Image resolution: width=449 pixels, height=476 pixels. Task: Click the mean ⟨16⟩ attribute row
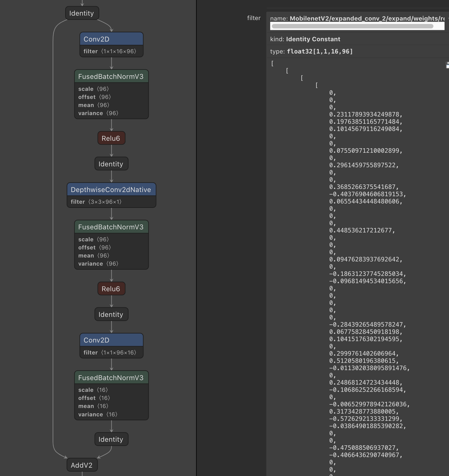click(93, 406)
